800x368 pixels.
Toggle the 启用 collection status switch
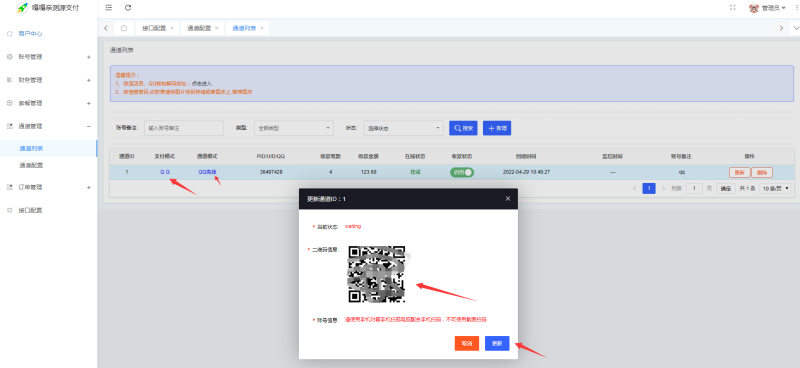pos(462,173)
